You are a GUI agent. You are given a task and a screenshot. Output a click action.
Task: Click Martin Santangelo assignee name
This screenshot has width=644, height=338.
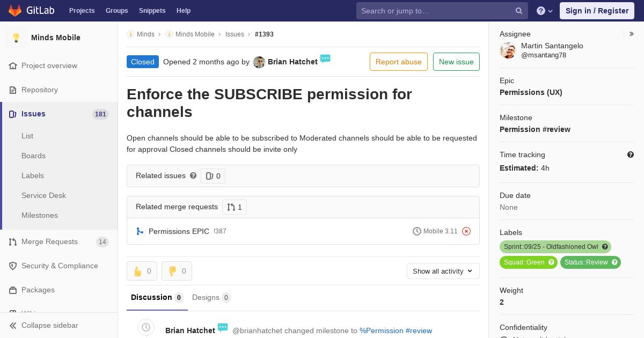552,46
